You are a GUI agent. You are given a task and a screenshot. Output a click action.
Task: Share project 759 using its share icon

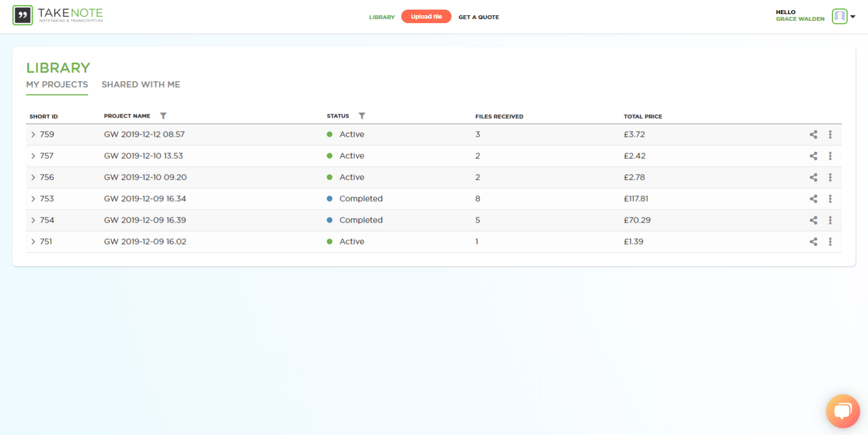click(813, 134)
